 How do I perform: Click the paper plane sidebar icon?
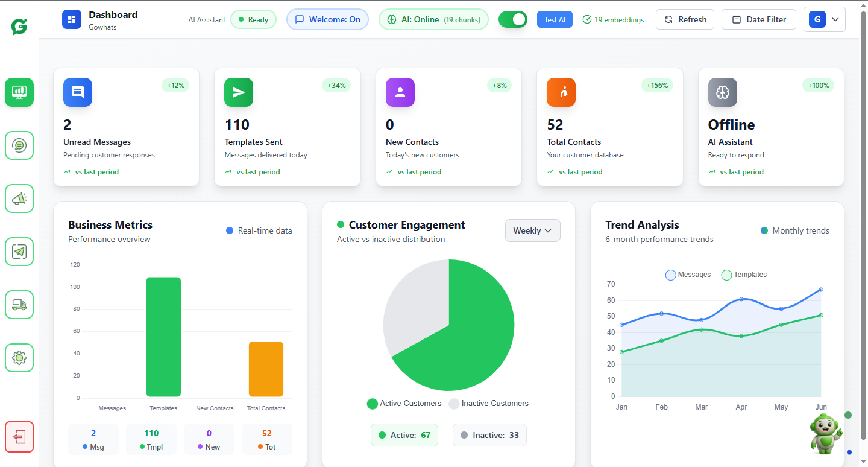[19, 252]
